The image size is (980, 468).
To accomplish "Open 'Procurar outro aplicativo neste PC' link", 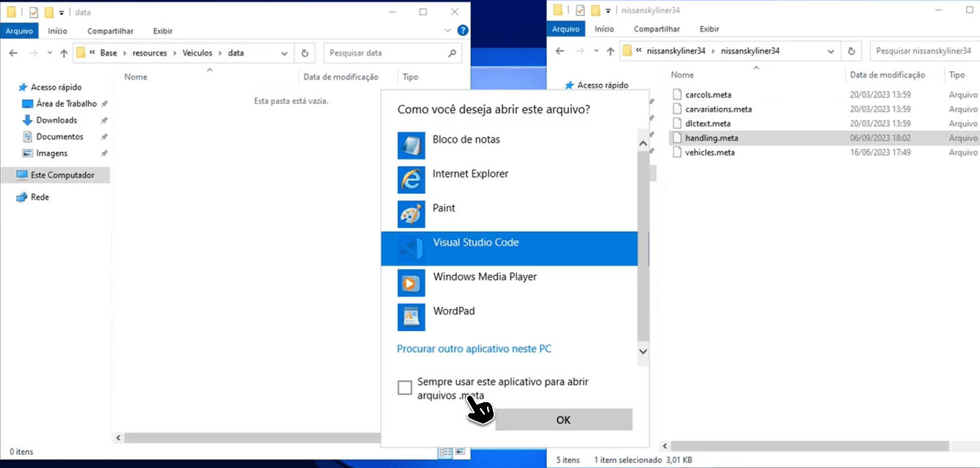I will pos(474,349).
